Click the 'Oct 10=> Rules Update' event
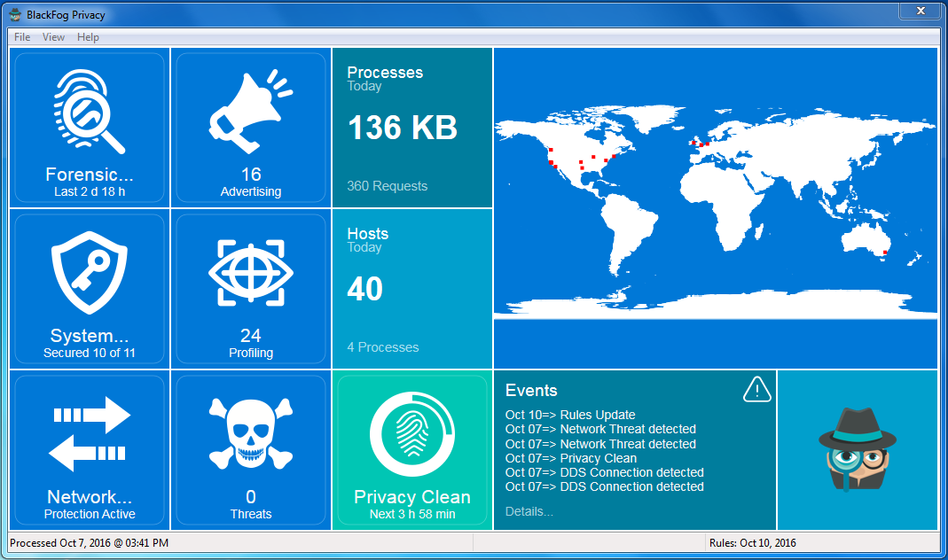This screenshot has height=560, width=948. pos(570,415)
